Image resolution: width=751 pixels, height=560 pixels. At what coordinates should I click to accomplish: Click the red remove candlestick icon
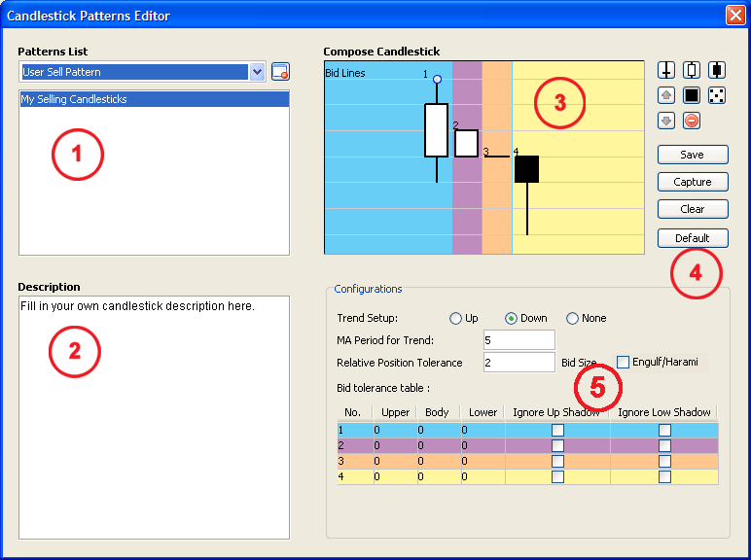692,121
